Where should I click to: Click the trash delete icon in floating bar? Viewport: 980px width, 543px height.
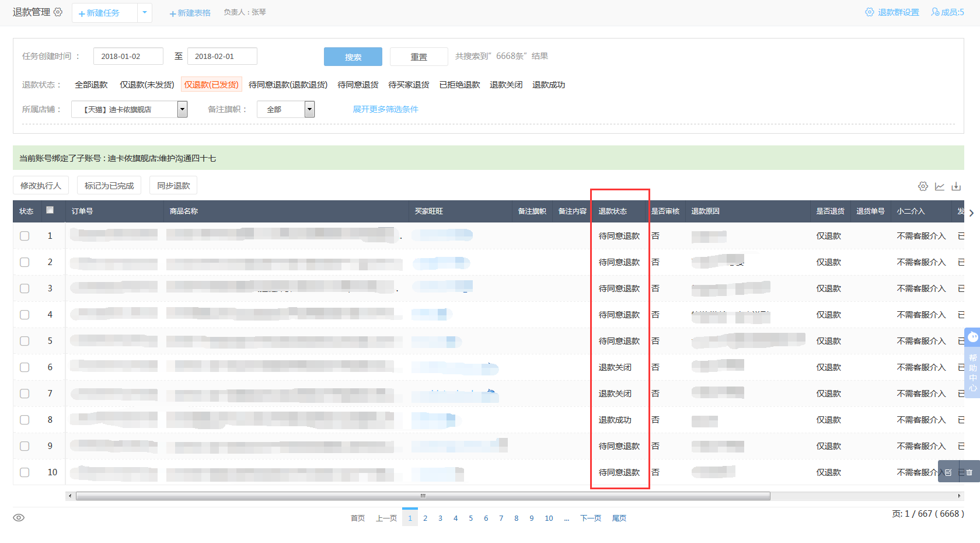(x=969, y=472)
